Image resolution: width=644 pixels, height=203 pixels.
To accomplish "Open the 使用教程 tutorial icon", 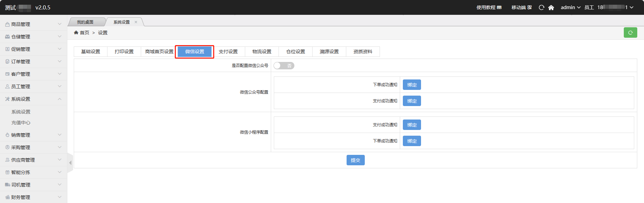I will (x=499, y=7).
